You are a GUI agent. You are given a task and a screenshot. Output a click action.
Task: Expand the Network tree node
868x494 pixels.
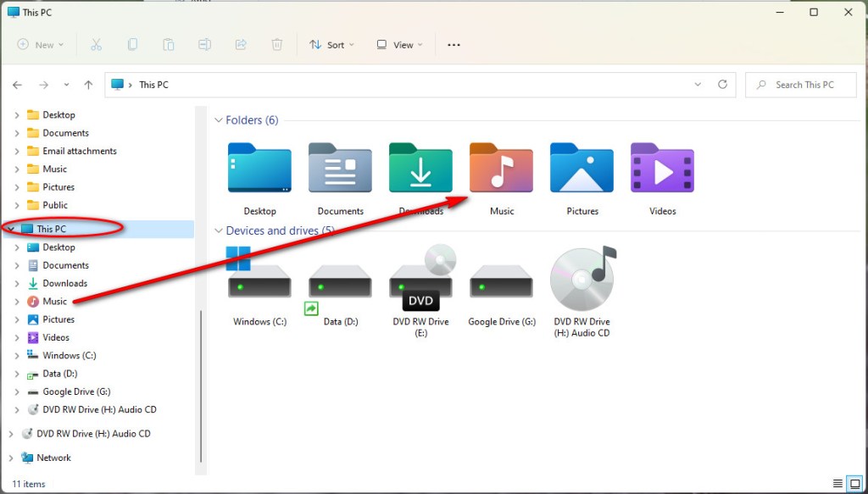click(x=11, y=458)
